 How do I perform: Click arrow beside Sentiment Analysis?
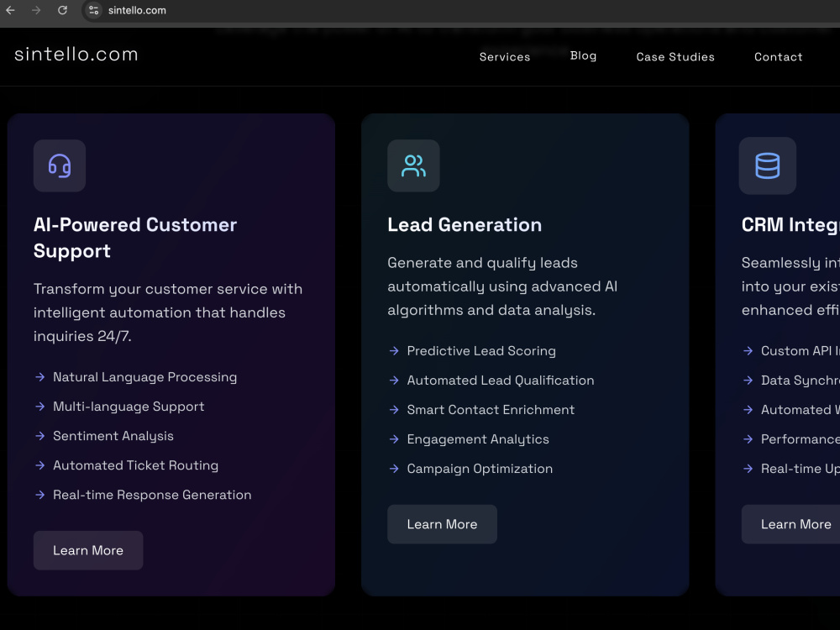coord(40,436)
